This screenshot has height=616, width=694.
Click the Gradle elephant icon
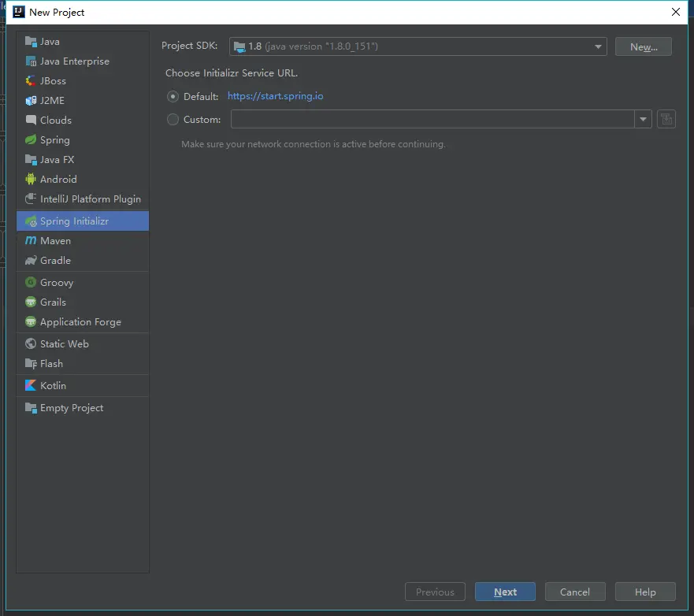coord(31,260)
